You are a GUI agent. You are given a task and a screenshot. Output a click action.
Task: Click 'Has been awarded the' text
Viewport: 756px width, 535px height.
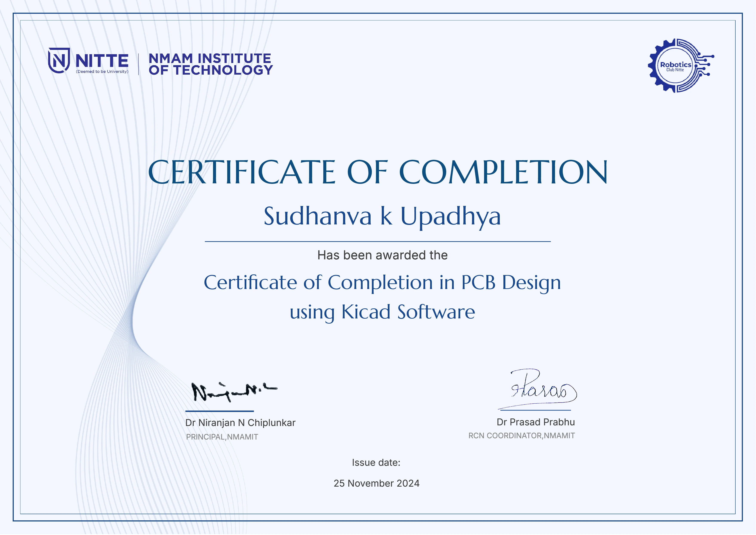[x=382, y=255]
